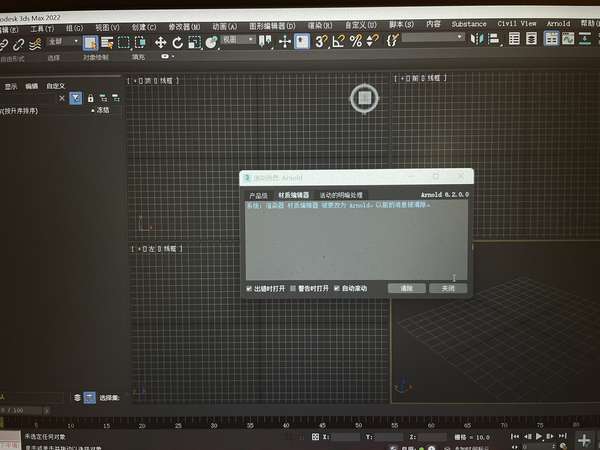Activate the Select and Scale tool

click(194, 42)
